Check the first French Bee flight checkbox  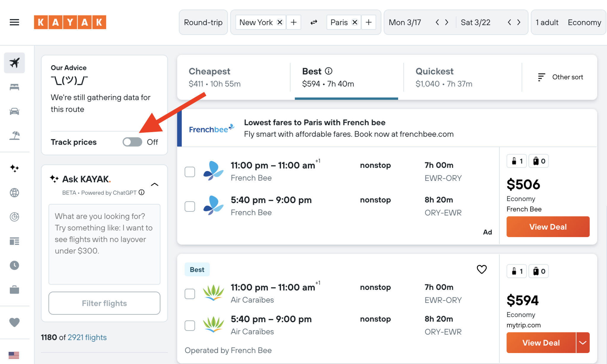189,172
